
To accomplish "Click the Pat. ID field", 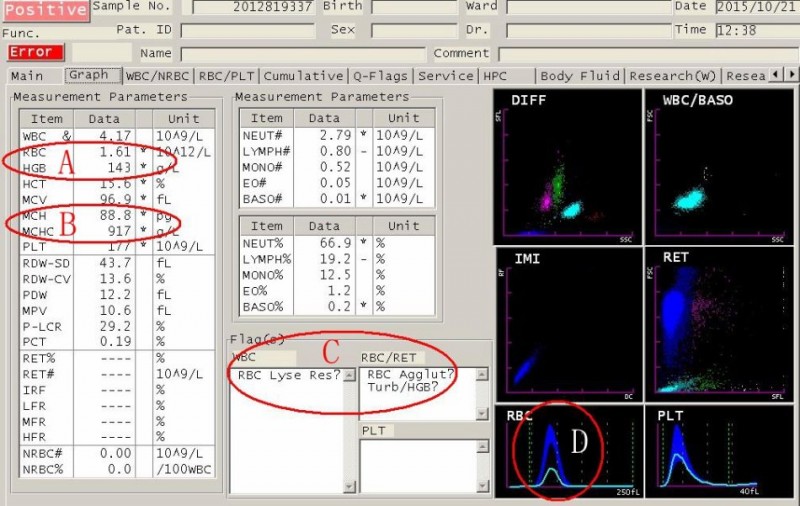I will (248, 31).
